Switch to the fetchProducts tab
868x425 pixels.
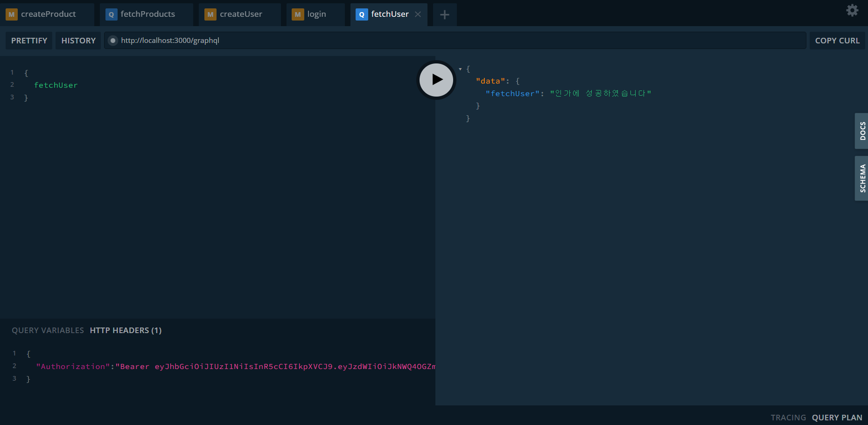tap(147, 14)
